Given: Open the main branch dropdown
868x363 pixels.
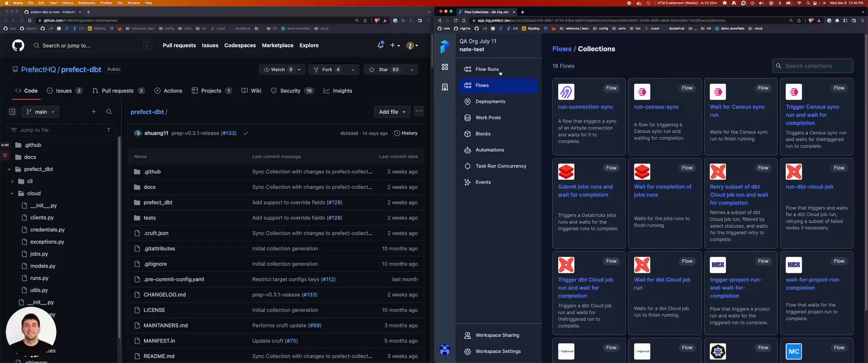Looking at the screenshot, I should [40, 112].
